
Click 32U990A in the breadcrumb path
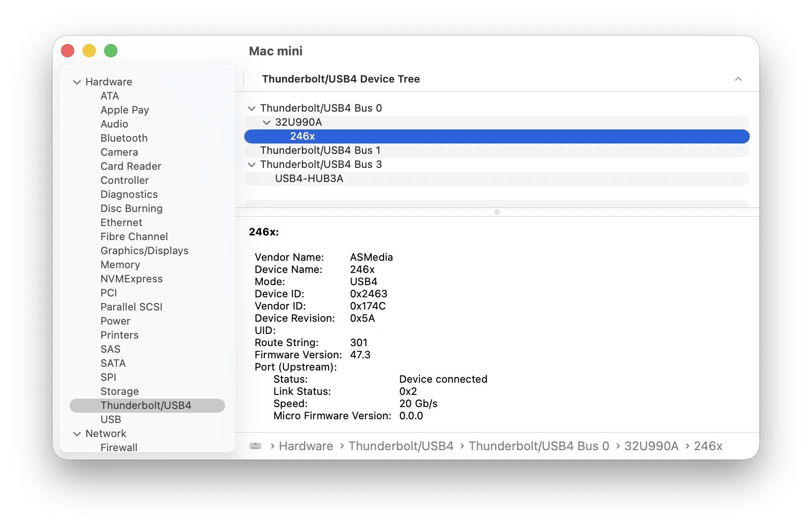coord(652,446)
